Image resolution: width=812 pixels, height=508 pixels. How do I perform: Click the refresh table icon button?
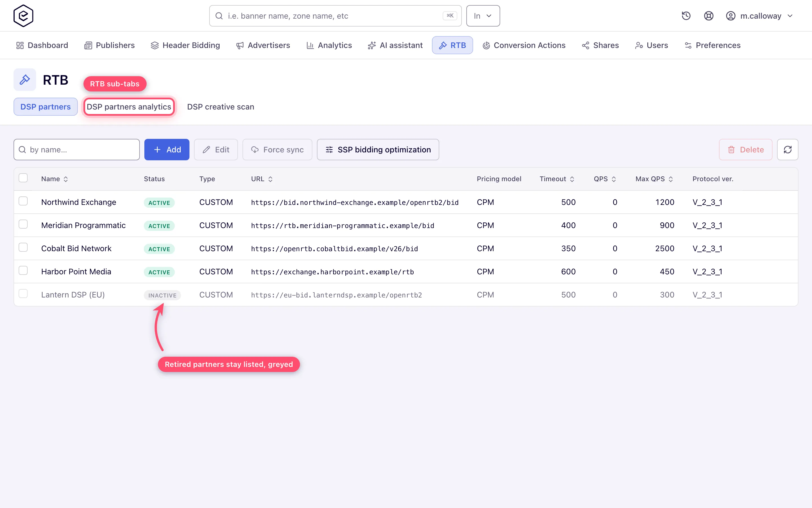point(787,150)
